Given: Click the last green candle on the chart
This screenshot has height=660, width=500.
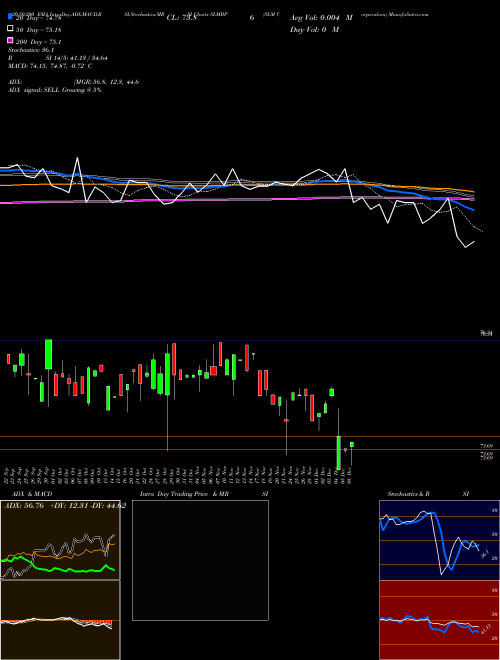Looking at the screenshot, I should tap(351, 444).
